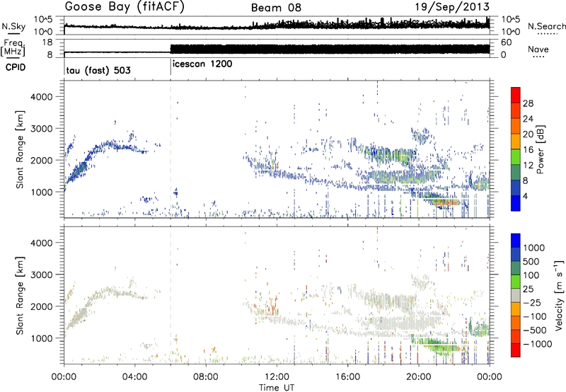Viewport: 566px width, 392px height.
Task: Click the dashed CPID change line in velocity panel
Action: [x=171, y=295]
